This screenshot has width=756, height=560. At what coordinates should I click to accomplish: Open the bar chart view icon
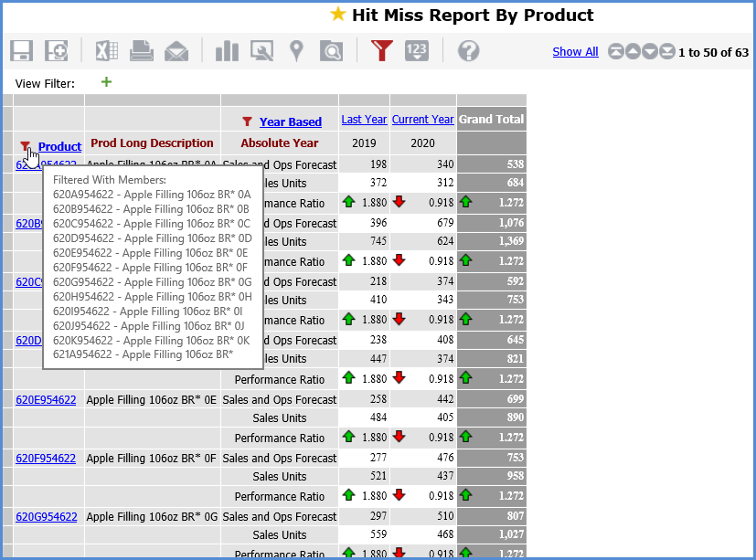point(227,51)
